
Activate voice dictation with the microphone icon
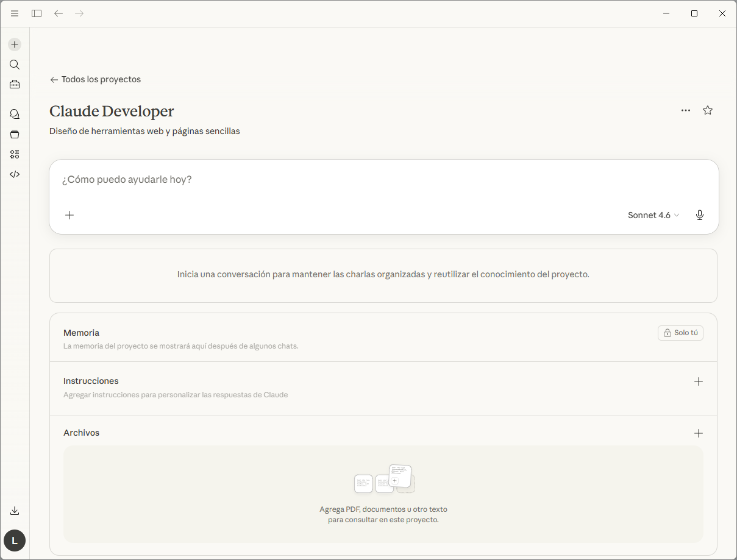tap(699, 215)
